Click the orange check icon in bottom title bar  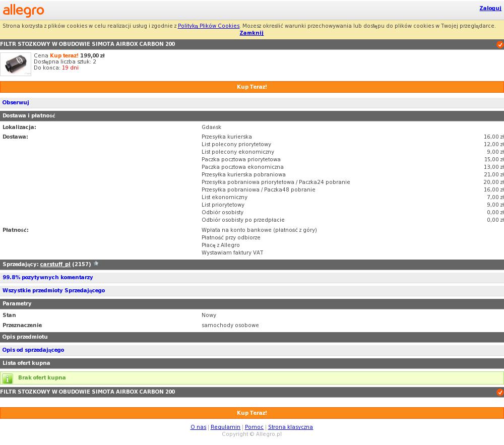[500, 392]
